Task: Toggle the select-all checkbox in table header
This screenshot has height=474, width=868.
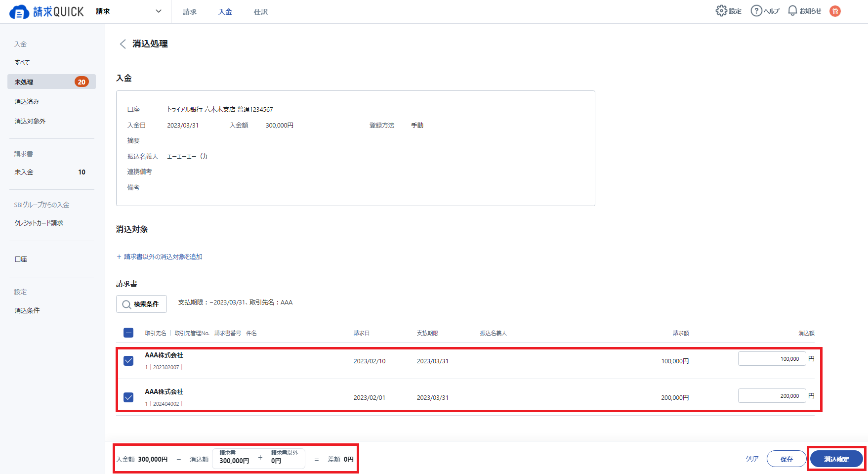Action: (x=128, y=333)
